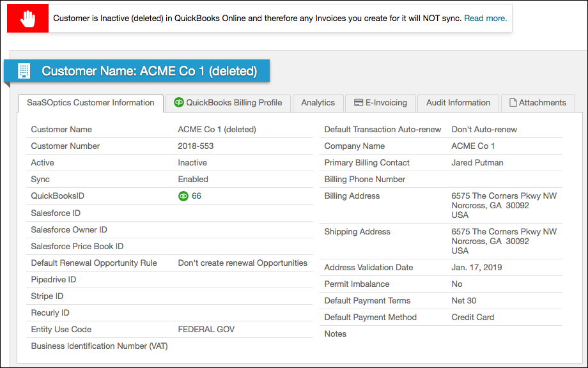Click the 'Entity Use Code' label

61,330
